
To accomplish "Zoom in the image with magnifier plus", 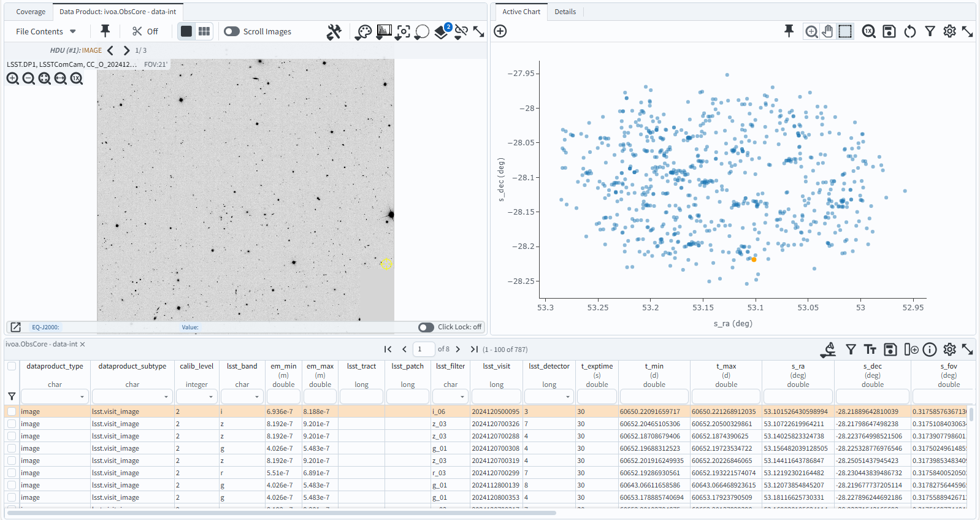I will (x=12, y=78).
